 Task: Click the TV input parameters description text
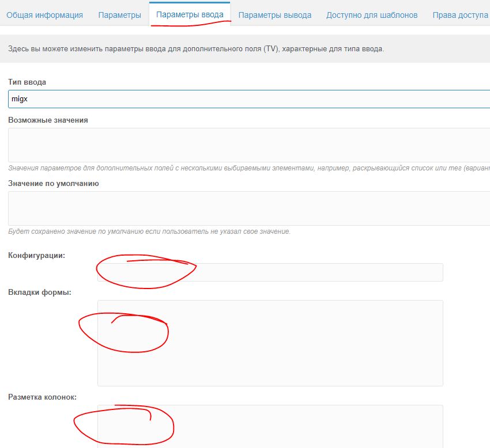[x=196, y=49]
